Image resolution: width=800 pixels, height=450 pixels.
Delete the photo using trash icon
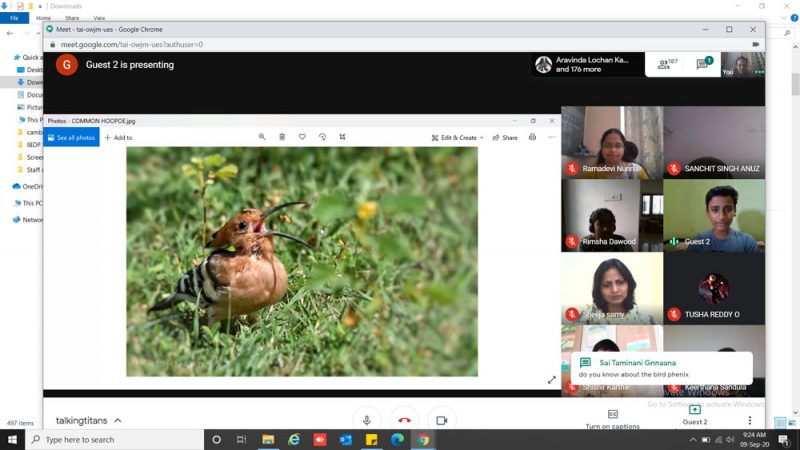pos(282,137)
